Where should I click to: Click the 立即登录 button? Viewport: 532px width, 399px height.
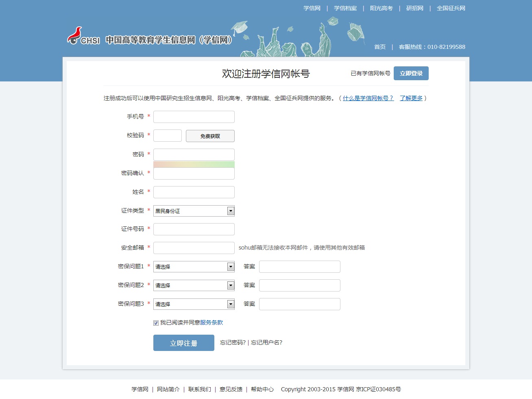click(411, 73)
